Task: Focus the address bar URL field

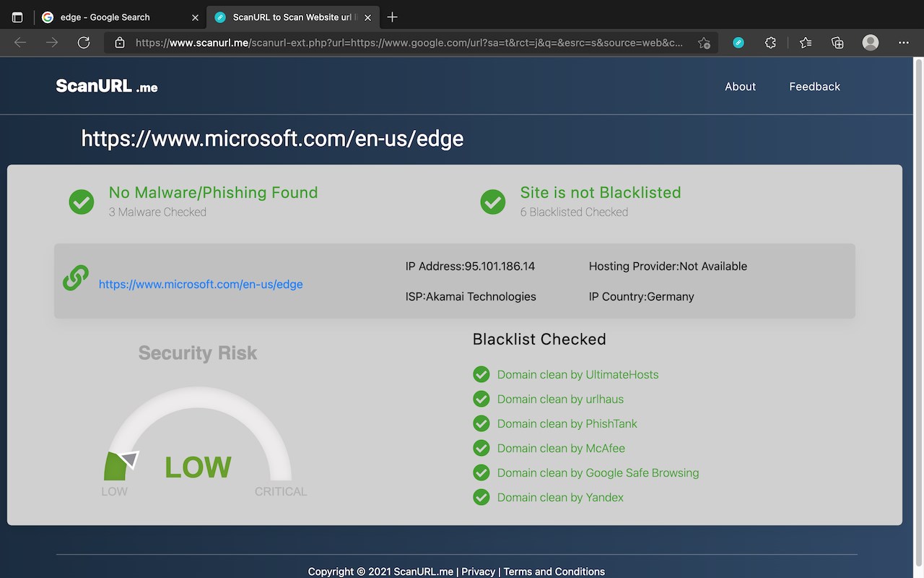Action: pyautogui.click(x=409, y=43)
